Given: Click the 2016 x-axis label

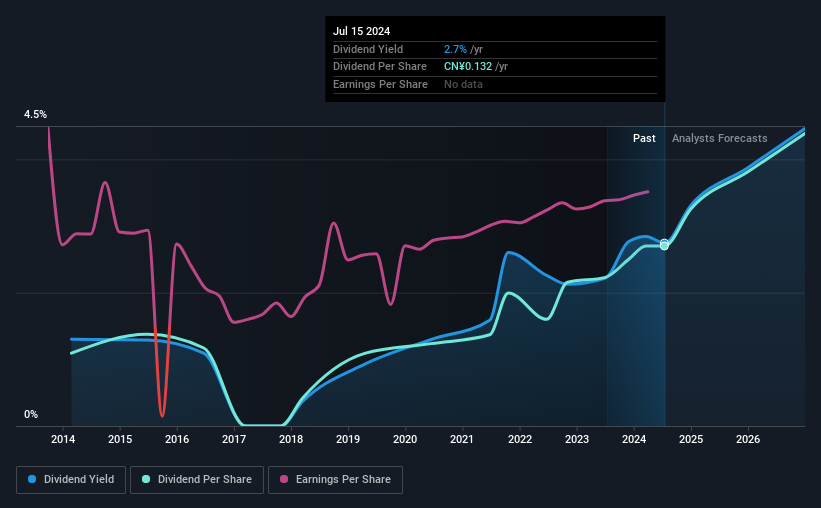Looking at the screenshot, I should 177,439.
